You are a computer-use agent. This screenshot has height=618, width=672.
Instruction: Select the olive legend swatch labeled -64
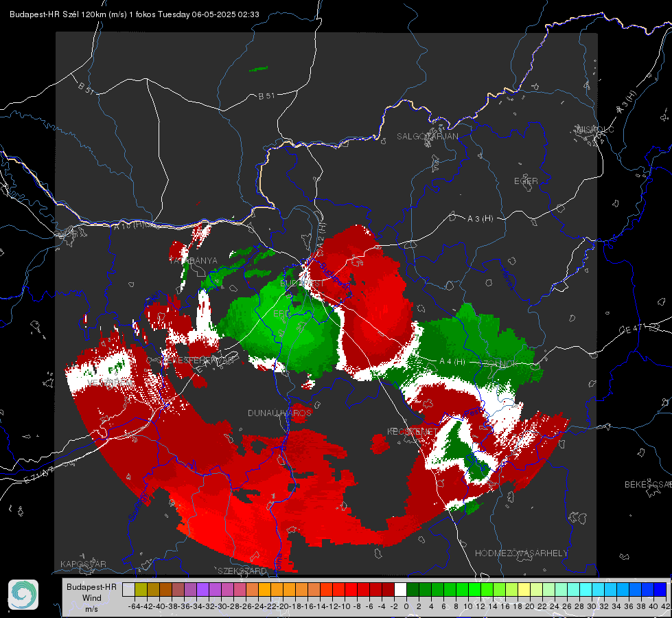click(x=141, y=589)
